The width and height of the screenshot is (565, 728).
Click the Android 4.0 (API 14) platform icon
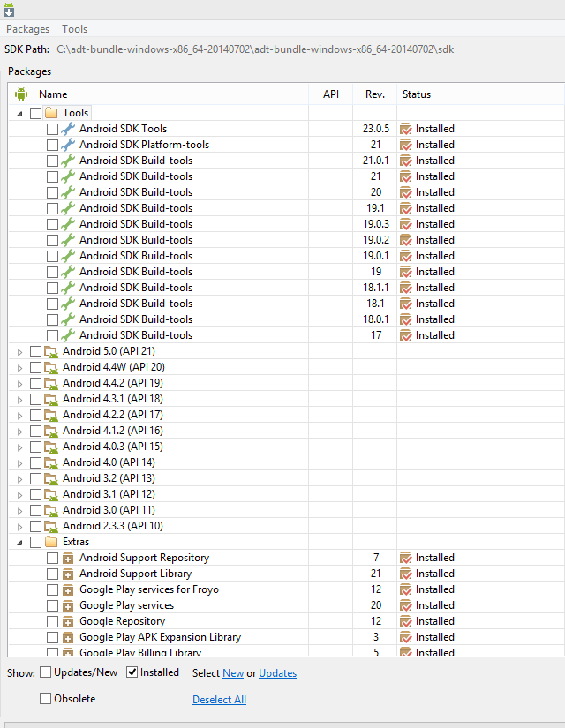(51, 462)
